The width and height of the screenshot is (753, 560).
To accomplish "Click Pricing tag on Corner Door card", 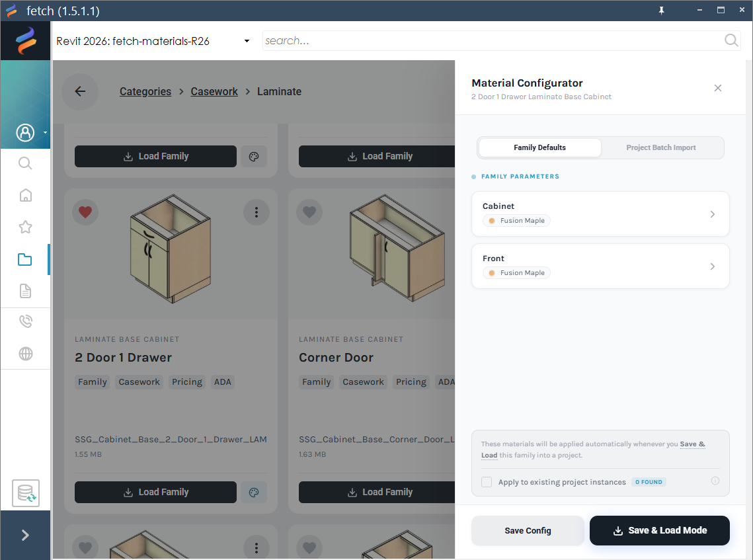I will pos(411,382).
